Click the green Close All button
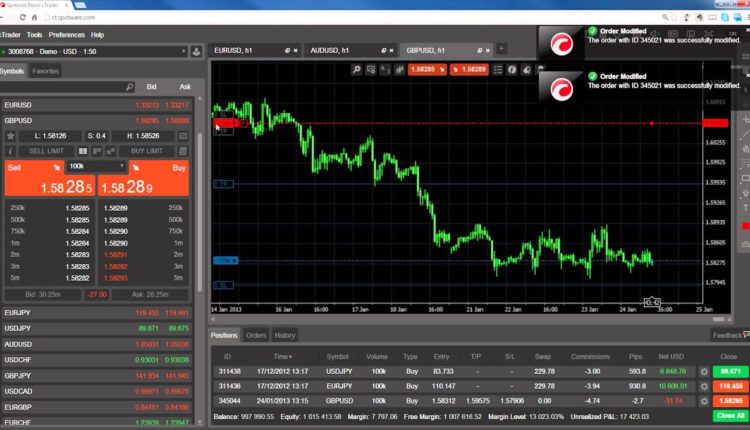This screenshot has height=430, width=750. [x=730, y=415]
